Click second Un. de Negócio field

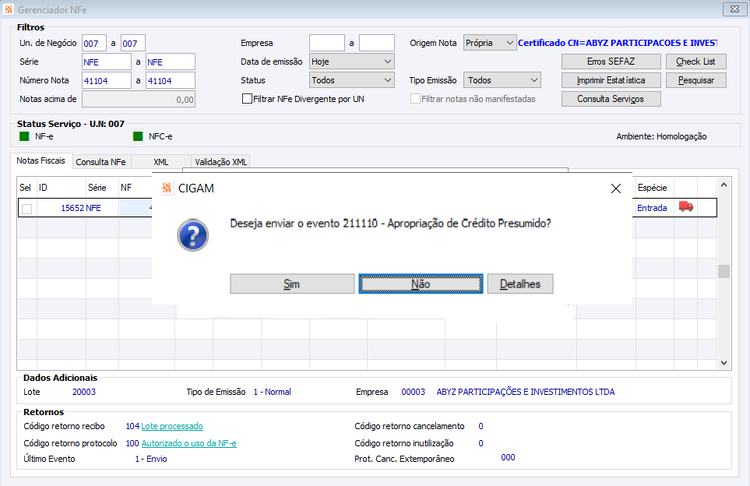(x=133, y=43)
